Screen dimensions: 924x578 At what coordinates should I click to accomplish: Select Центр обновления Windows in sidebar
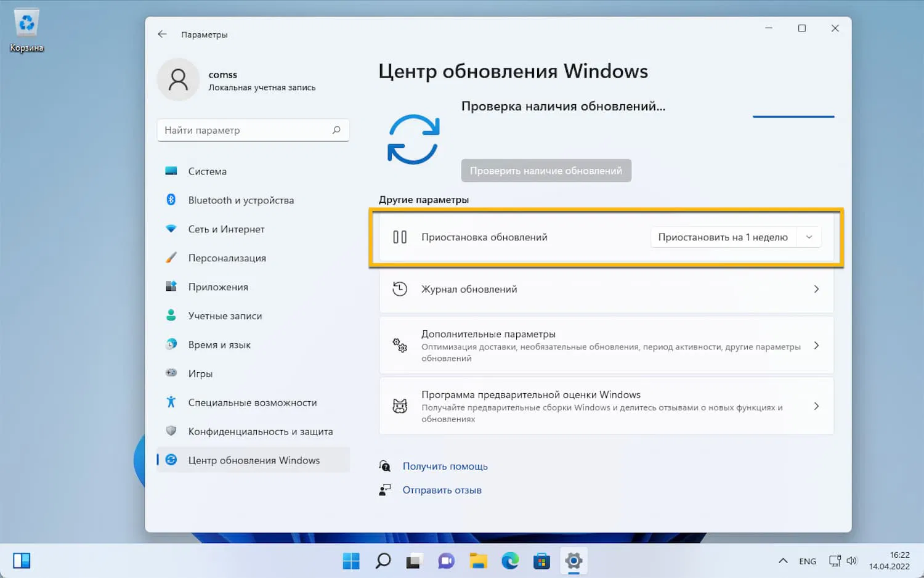pos(253,460)
